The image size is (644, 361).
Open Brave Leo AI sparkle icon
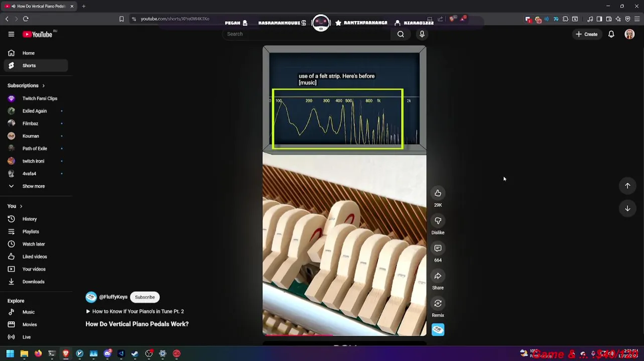coord(618,19)
